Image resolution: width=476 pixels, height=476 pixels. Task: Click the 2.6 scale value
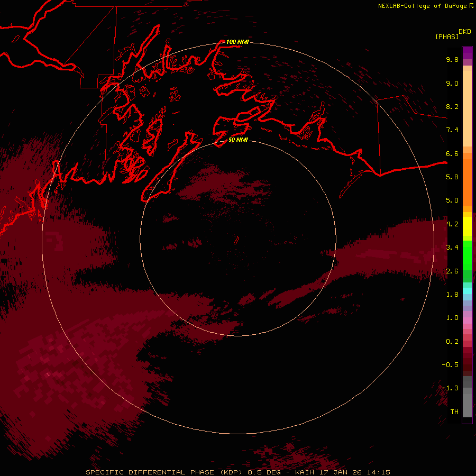[x=452, y=271]
